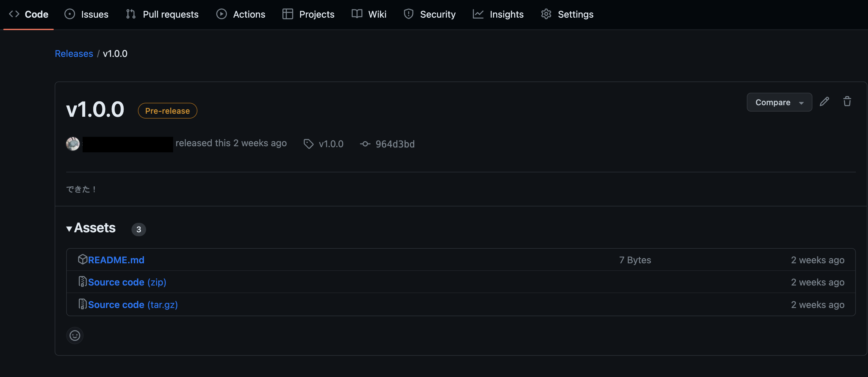Navigate to the Releases breadcrumb link

click(74, 54)
